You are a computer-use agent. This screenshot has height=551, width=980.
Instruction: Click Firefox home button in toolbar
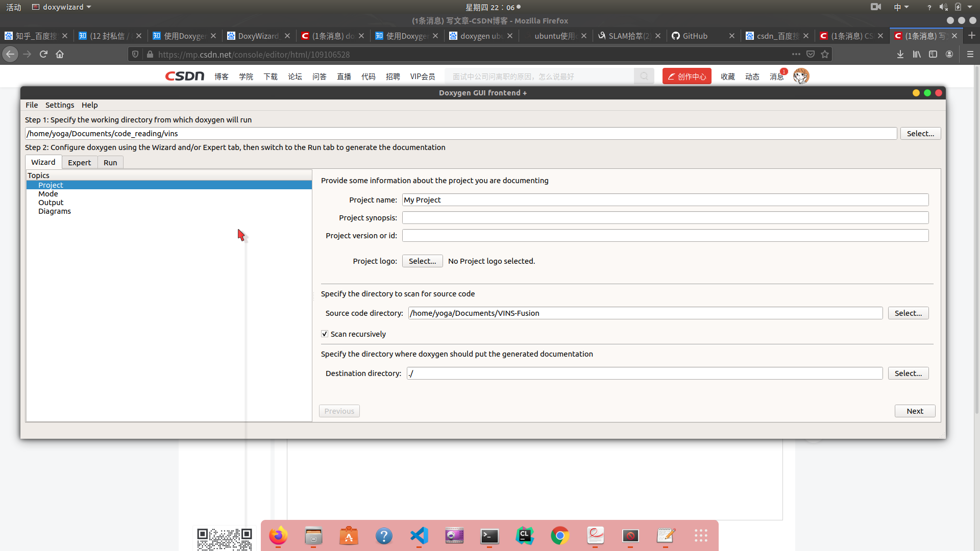pyautogui.click(x=60, y=54)
